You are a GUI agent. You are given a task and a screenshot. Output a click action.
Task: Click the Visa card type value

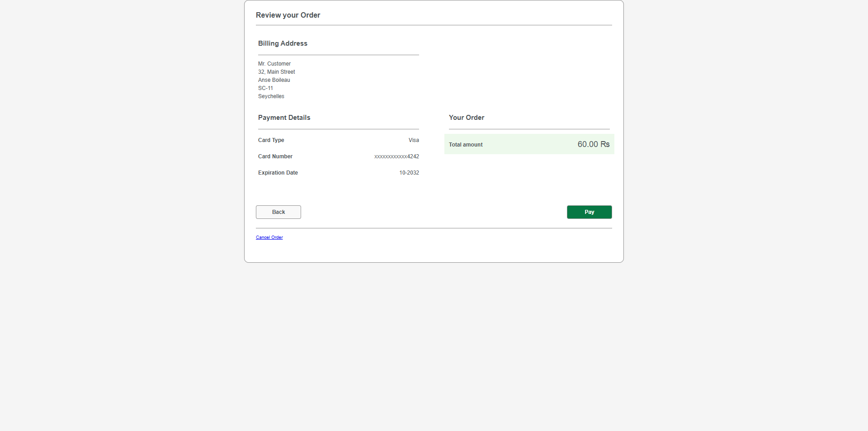[414, 140]
